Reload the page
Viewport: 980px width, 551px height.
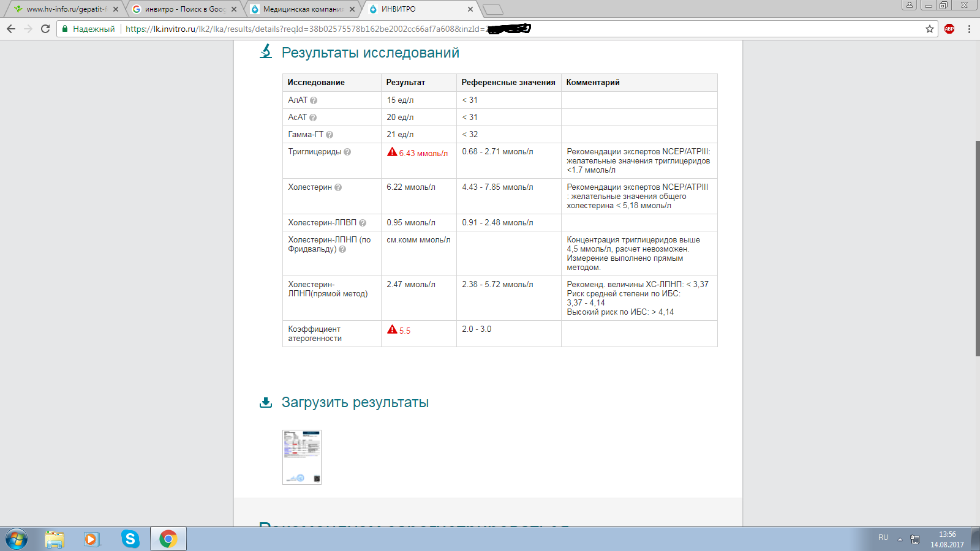[45, 29]
